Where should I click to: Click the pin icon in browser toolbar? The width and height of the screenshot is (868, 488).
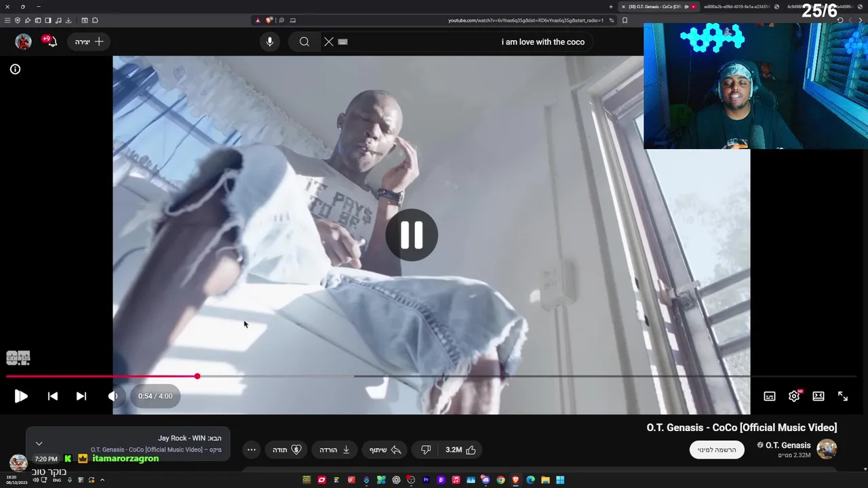(x=27, y=20)
